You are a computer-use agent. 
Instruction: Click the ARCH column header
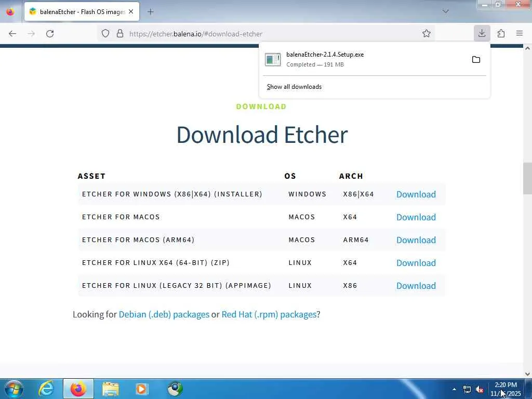tap(351, 176)
